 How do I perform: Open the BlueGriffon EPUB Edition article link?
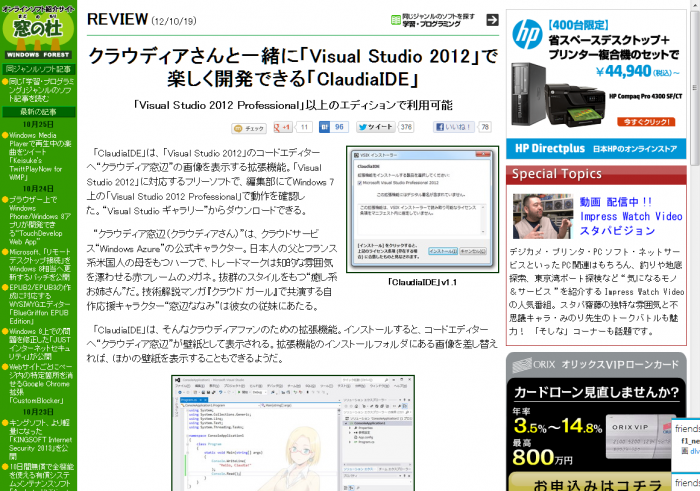[39, 304]
